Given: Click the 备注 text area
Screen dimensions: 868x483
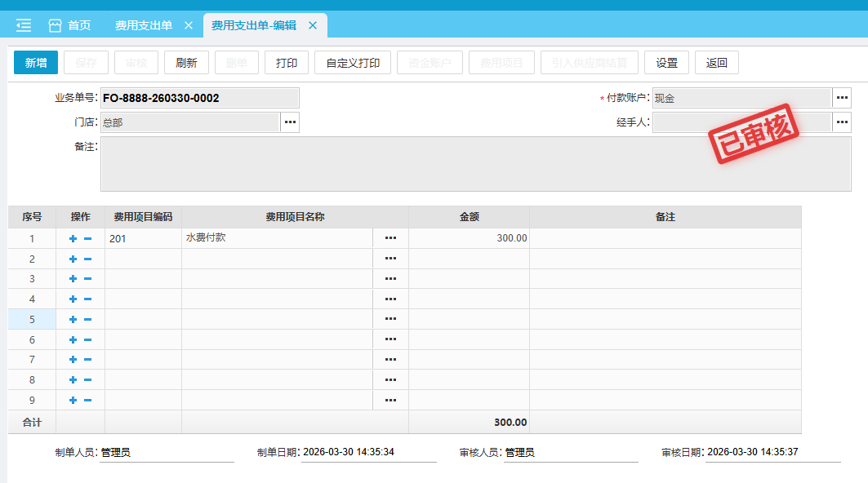Looking at the screenshot, I should click(x=475, y=164).
